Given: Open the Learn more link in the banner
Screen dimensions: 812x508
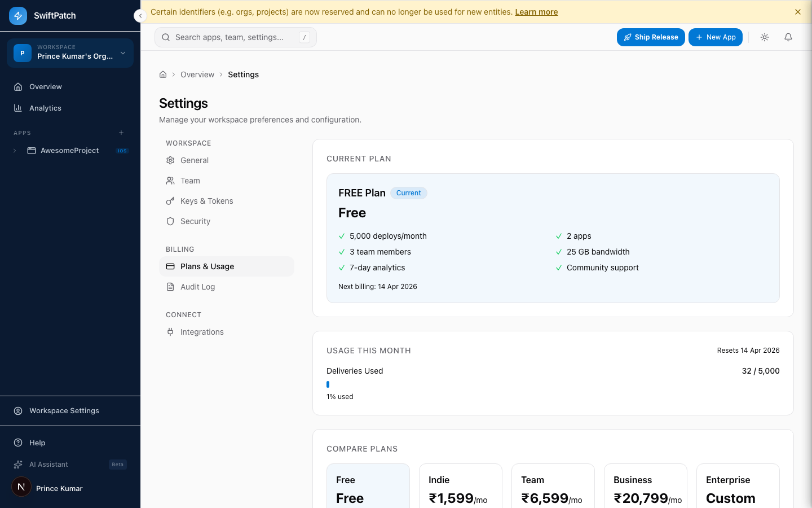Looking at the screenshot, I should coord(536,12).
